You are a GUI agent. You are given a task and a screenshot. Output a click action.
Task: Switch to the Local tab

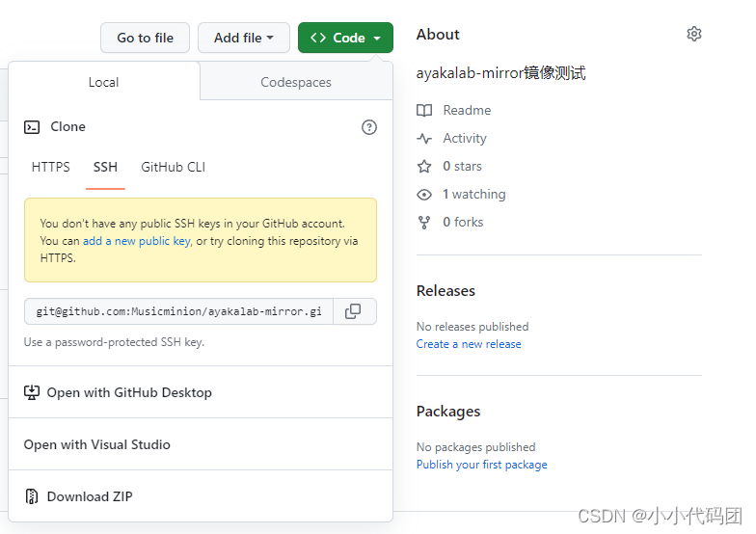(x=104, y=82)
